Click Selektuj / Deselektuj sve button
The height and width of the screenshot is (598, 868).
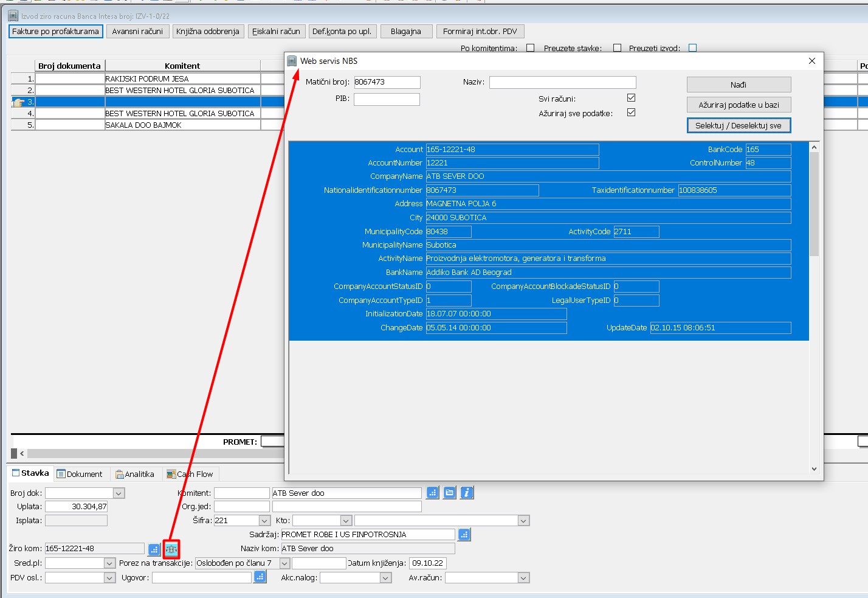[739, 125]
